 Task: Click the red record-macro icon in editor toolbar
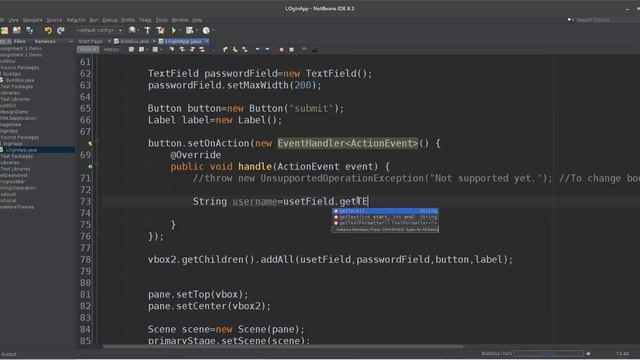tap(281, 50)
